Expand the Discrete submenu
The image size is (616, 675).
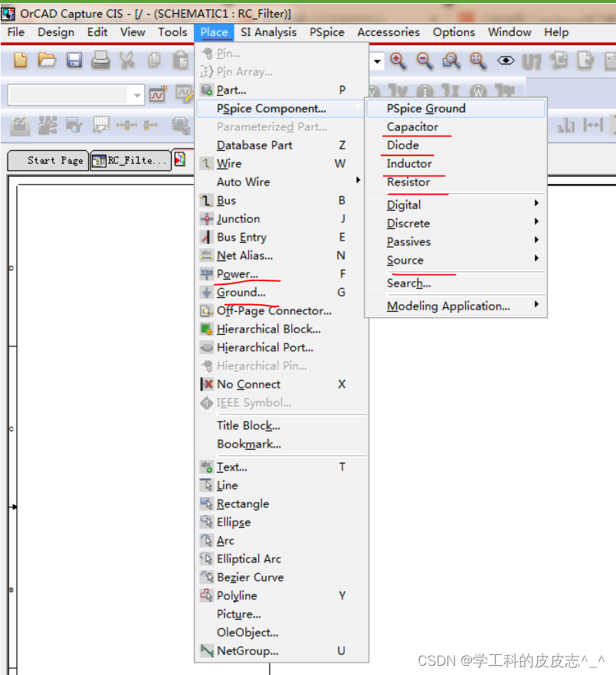click(x=456, y=224)
